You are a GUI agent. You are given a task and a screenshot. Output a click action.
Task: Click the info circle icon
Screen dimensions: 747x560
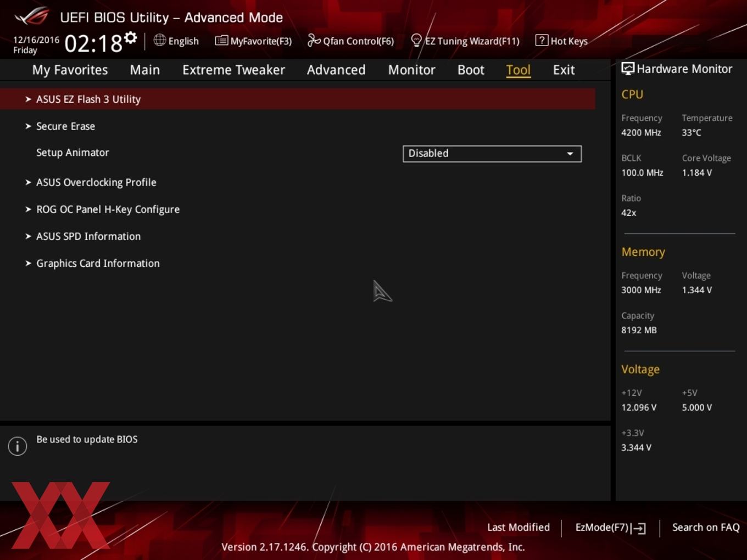18,446
